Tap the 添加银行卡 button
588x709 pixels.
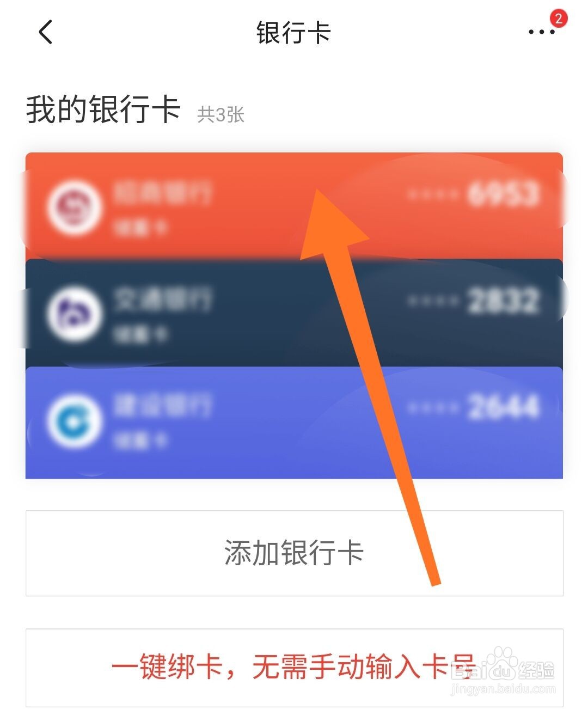tap(294, 553)
